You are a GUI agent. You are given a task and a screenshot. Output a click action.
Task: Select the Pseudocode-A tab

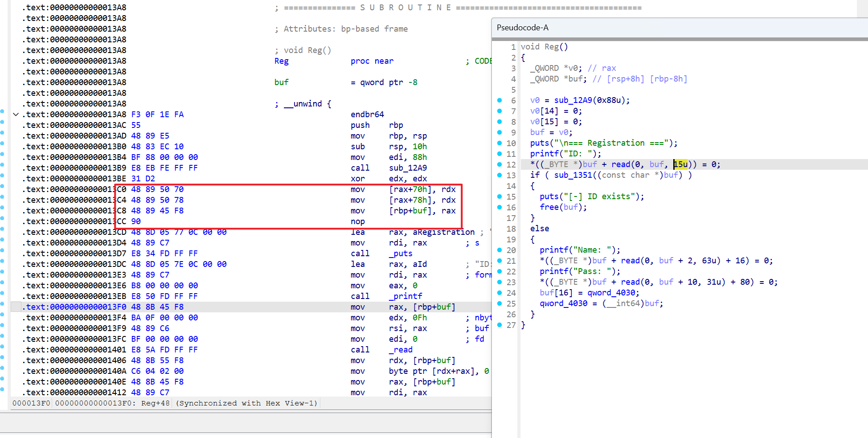[x=522, y=28]
